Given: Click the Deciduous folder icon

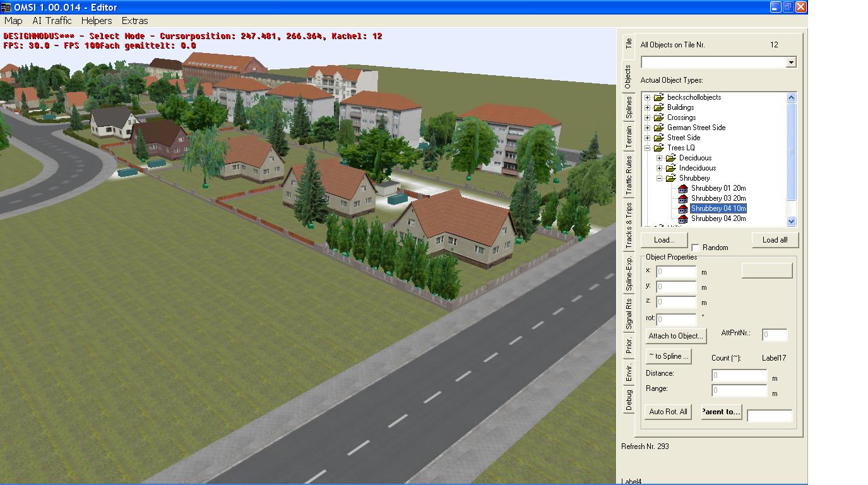Looking at the screenshot, I should [x=671, y=158].
